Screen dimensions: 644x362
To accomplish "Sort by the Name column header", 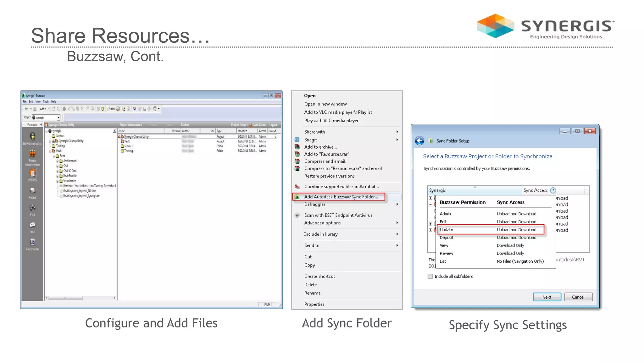I will (141, 131).
